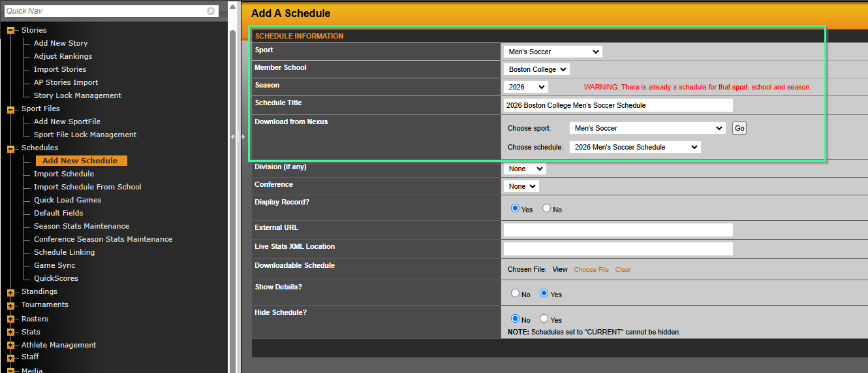Open Add New SportFile
This screenshot has width=868, height=373.
(x=67, y=122)
